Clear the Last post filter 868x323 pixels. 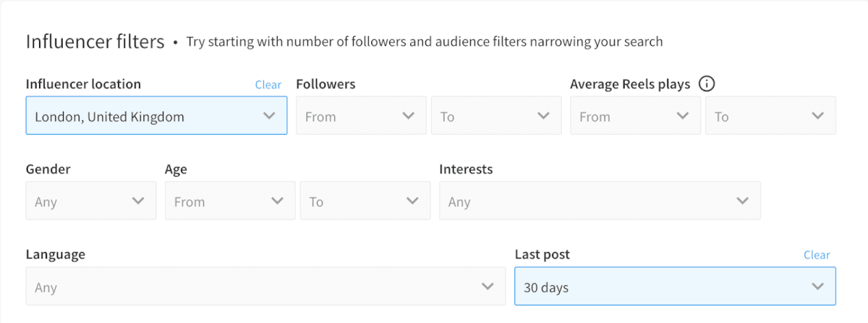point(817,255)
